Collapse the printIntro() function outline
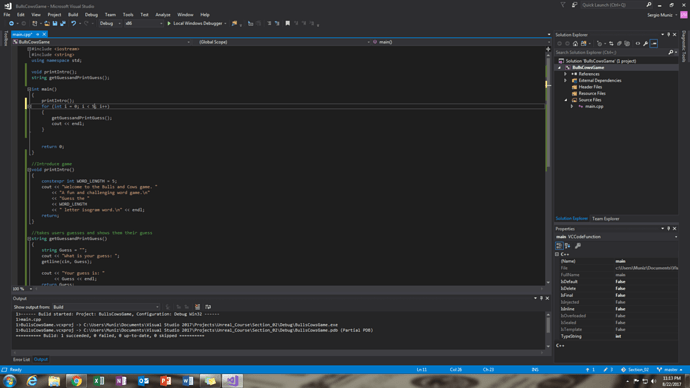Screen dimensions: 690x388 point(29,170)
